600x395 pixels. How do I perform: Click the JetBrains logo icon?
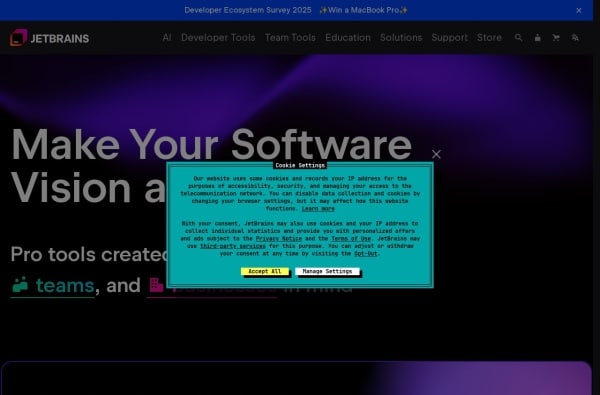[18, 38]
